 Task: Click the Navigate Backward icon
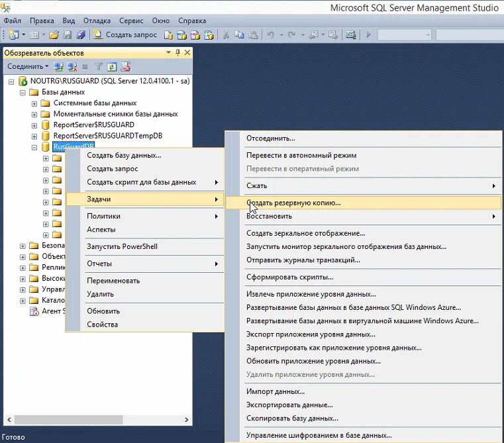point(314,34)
